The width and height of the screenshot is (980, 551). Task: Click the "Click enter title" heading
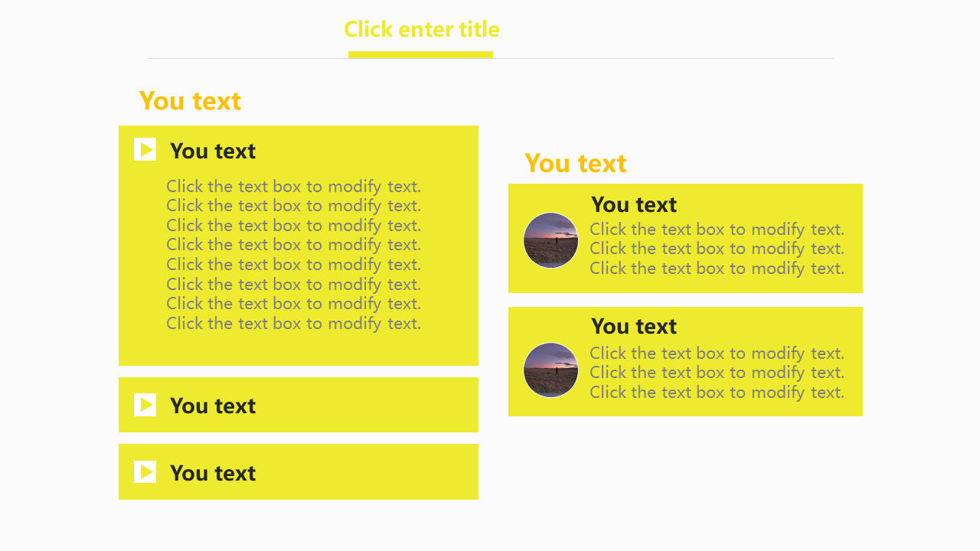[421, 29]
